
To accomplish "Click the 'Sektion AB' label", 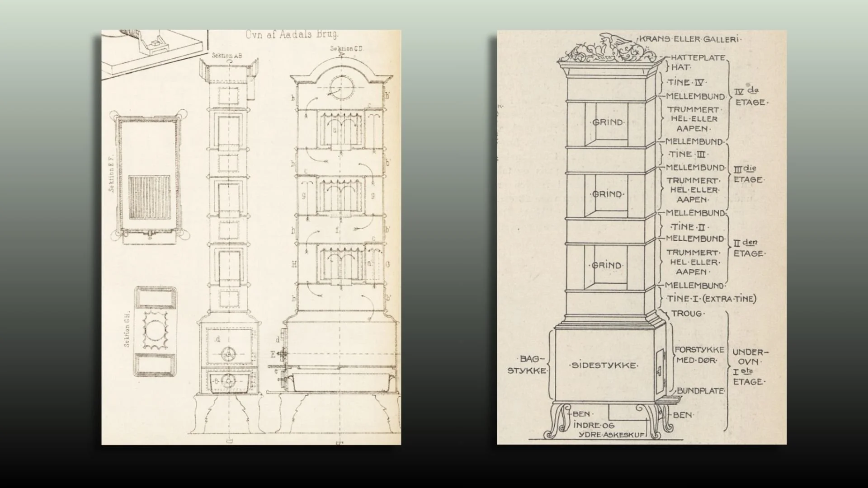I will tap(227, 56).
